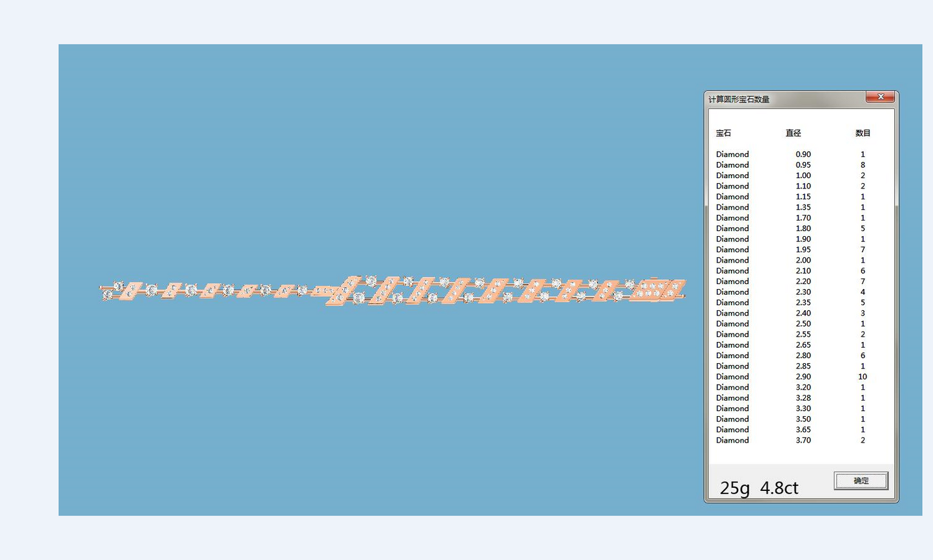Viewport: 933px width, 560px height.
Task: Close the gem count dialog
Action: (x=880, y=97)
